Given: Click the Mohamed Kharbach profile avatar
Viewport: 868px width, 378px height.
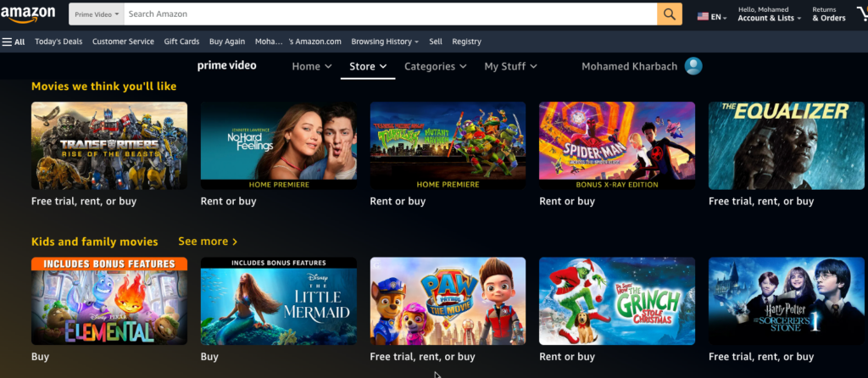Looking at the screenshot, I should pos(693,66).
